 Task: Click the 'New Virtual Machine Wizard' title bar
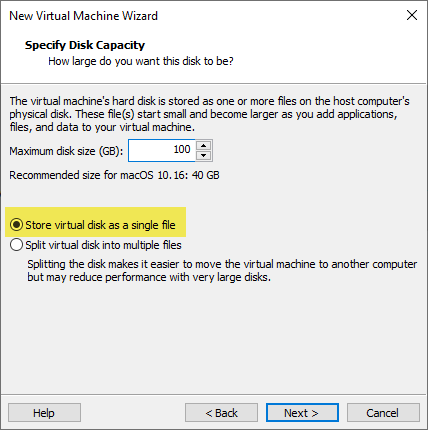(x=83, y=16)
